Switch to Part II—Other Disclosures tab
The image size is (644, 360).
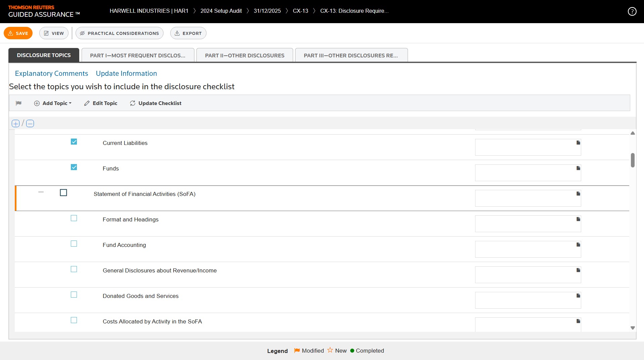pyautogui.click(x=244, y=55)
